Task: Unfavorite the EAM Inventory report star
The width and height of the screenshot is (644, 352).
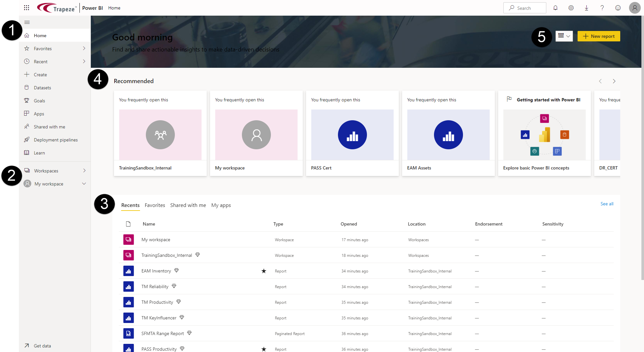Action: tap(264, 271)
